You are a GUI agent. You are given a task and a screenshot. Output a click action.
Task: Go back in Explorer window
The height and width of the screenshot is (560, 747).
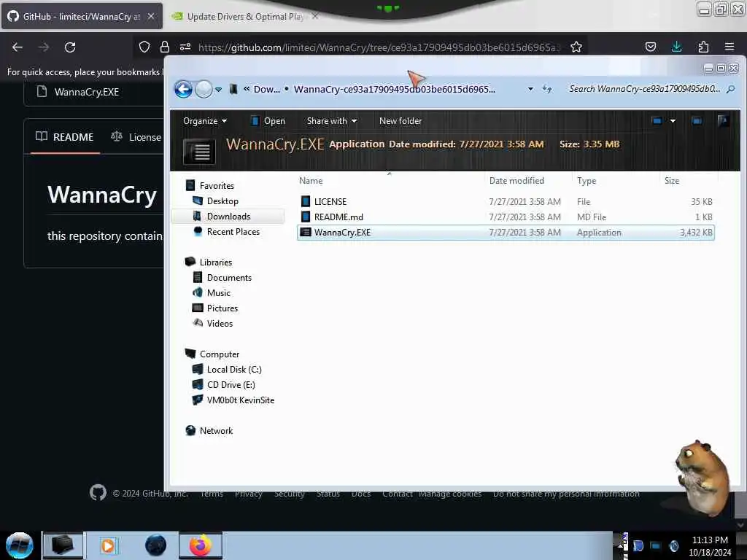coord(183,89)
